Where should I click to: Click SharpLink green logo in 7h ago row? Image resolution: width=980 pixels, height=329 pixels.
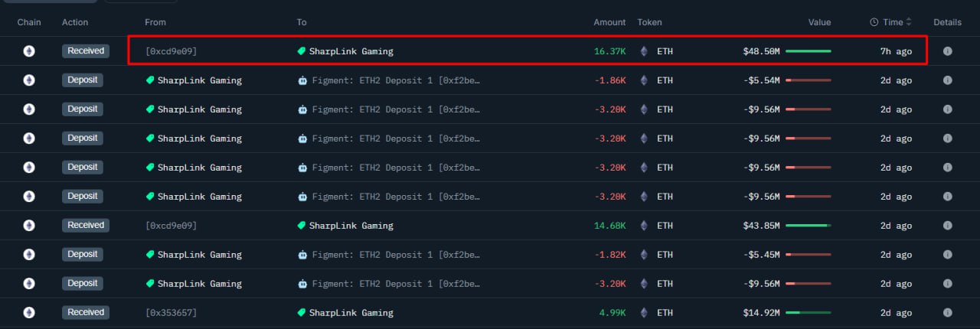click(x=302, y=51)
